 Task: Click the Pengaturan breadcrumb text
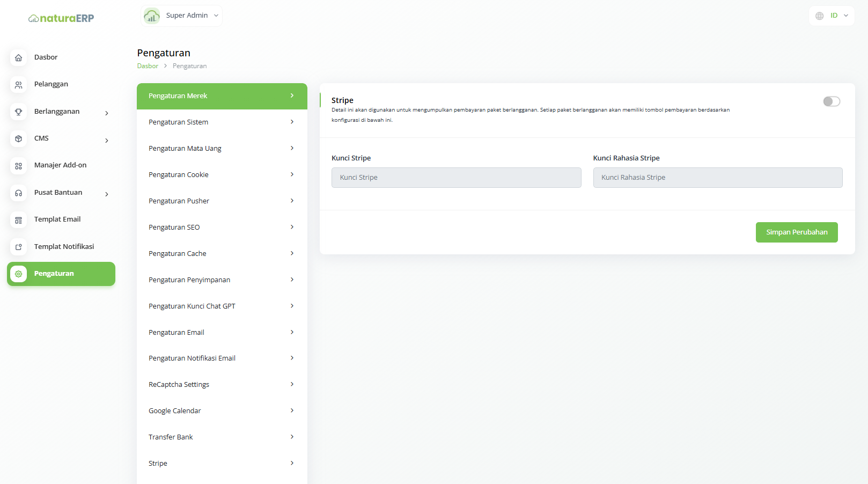[189, 66]
